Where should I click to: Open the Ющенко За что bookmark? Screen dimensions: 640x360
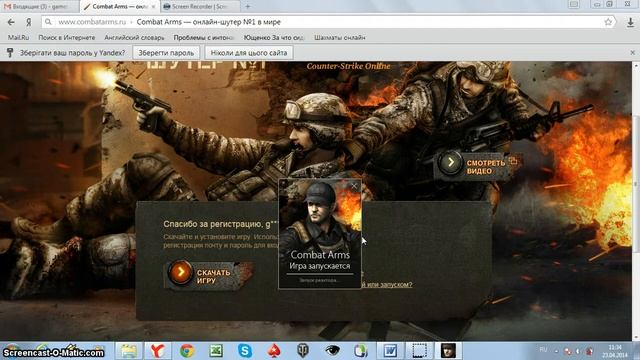274,38
